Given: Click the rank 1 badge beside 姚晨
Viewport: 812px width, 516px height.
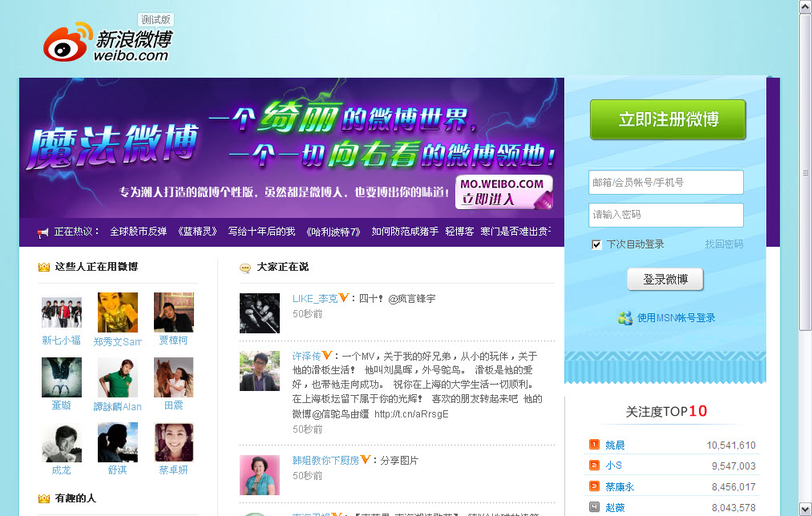Looking at the screenshot, I should (594, 445).
